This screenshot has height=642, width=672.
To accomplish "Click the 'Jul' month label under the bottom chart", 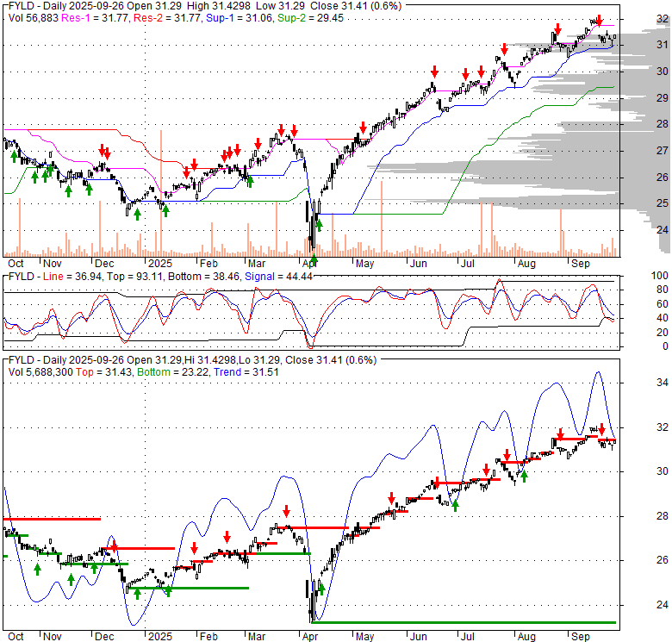I will coord(468,637).
